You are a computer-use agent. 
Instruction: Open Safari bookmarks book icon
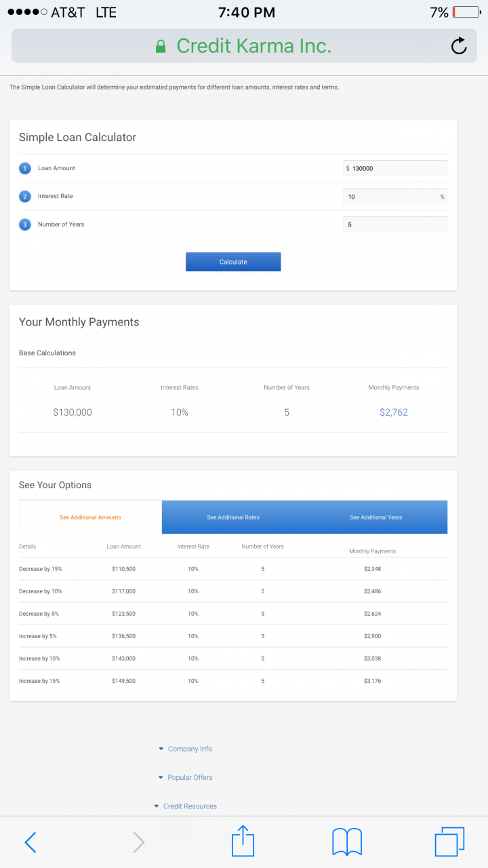(x=346, y=842)
